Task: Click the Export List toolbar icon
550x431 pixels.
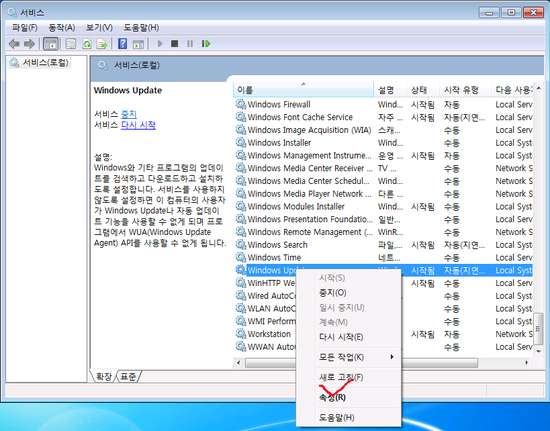Action: coord(102,44)
